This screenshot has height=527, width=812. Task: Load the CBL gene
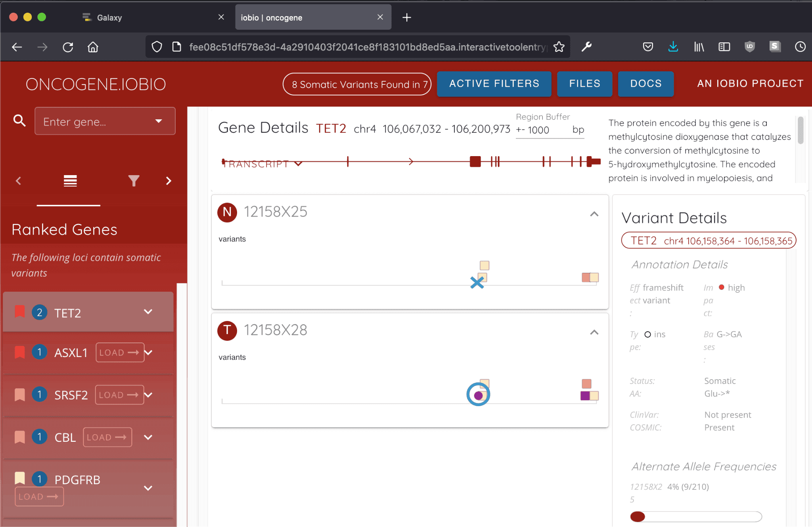107,437
